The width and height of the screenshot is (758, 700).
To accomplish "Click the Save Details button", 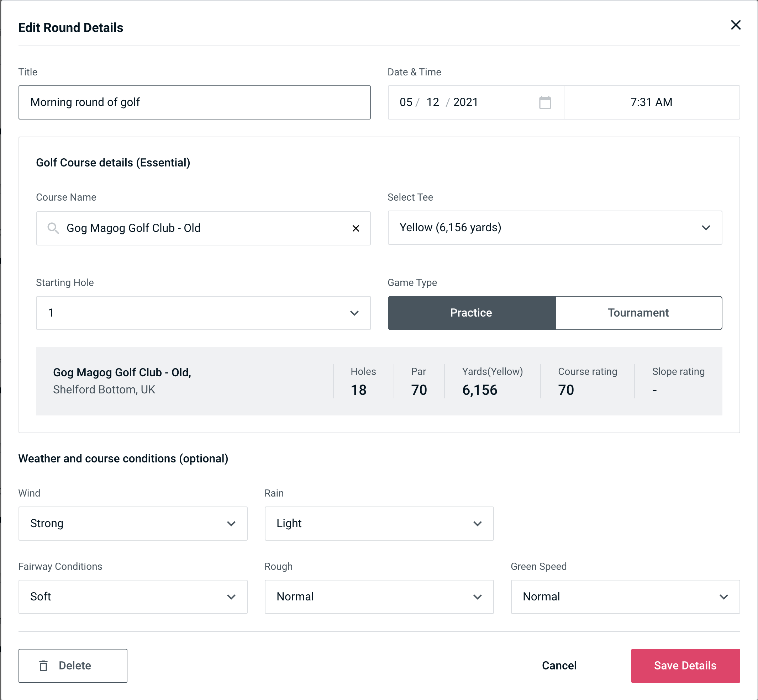I will coord(685,665).
